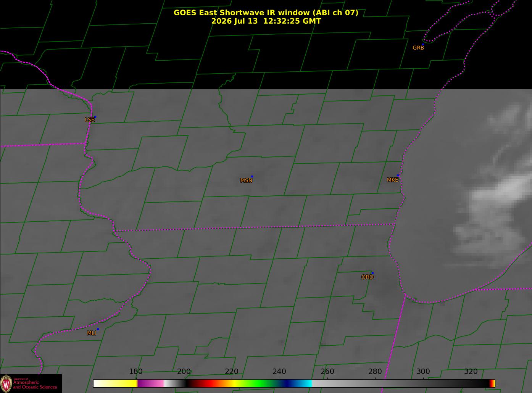Viewport: 532px width, 393px height.
Task: Click the MSN station label
Action: (x=246, y=180)
